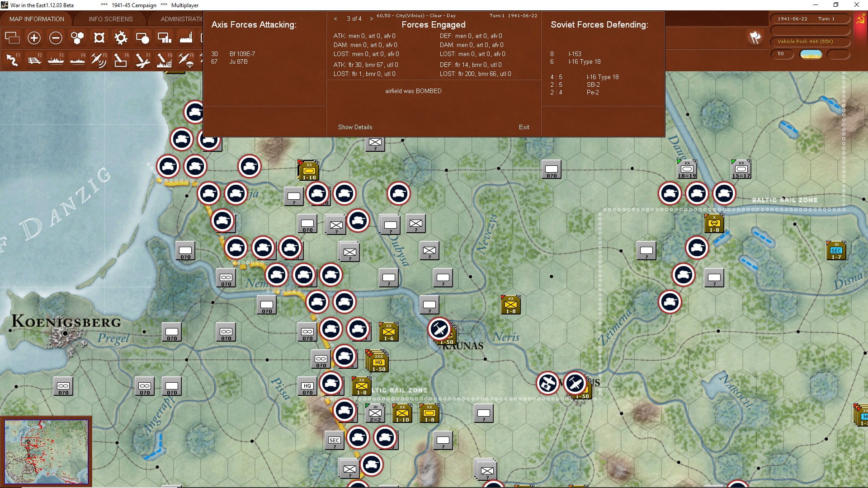Toggle the hex grid icon
The width and height of the screenshot is (868, 488).
(x=77, y=38)
